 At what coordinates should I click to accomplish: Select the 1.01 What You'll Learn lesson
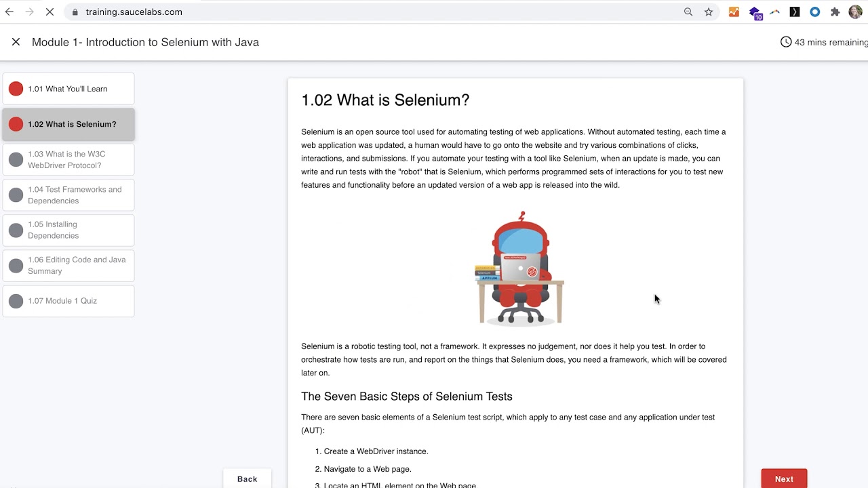click(68, 89)
